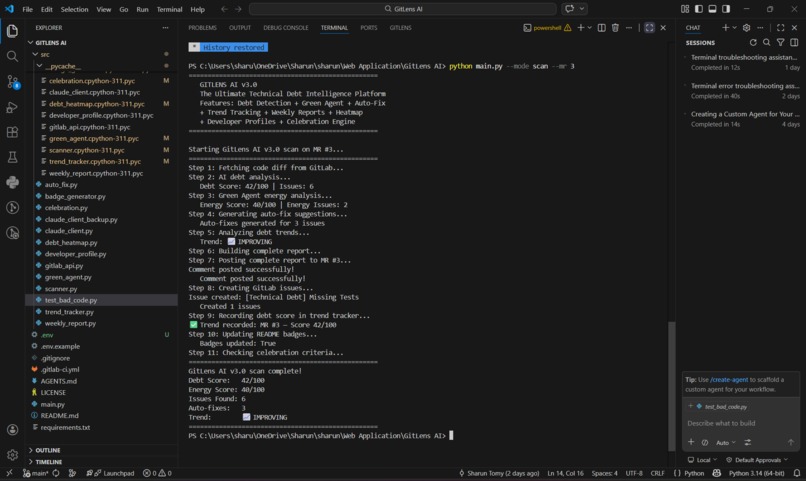
Task: Open the Manage gear menu
Action: (12, 455)
